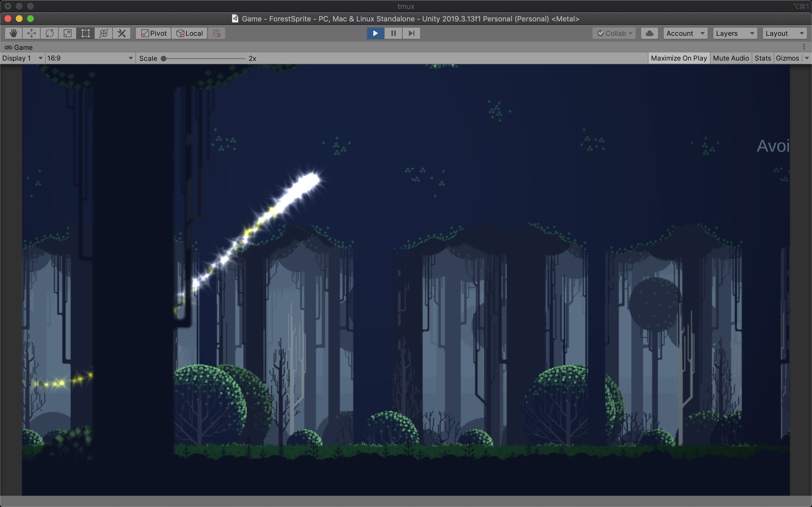Viewport: 812px width, 507px height.
Task: Show the Stats overlay
Action: click(x=762, y=58)
